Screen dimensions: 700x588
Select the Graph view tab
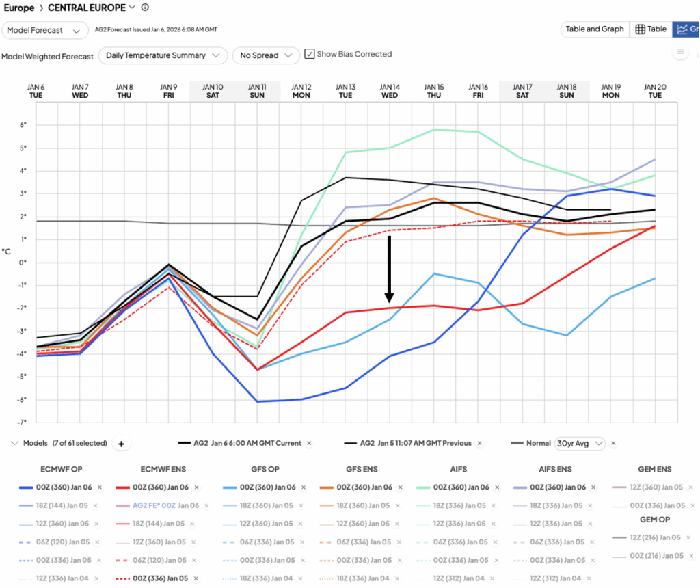click(x=686, y=29)
